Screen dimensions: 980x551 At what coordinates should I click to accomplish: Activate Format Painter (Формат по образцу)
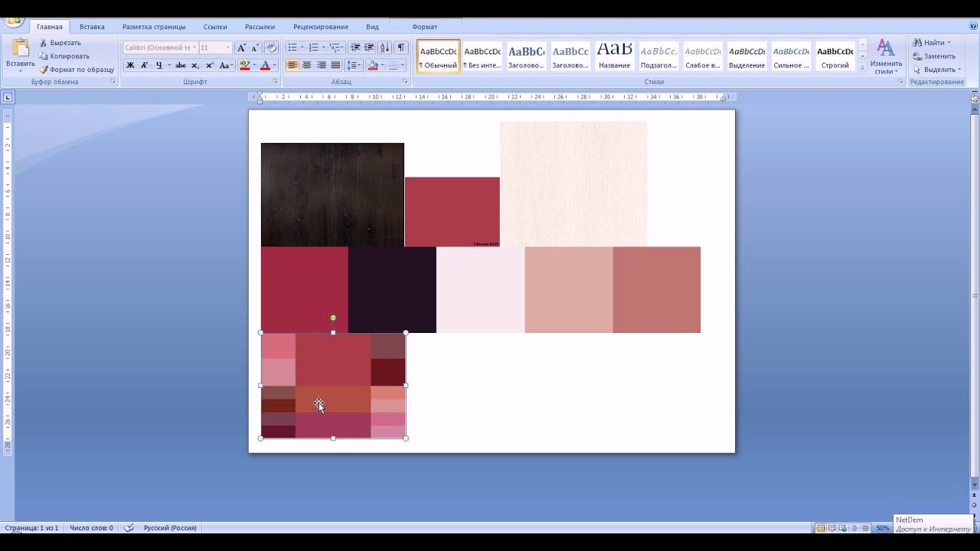pyautogui.click(x=77, y=70)
